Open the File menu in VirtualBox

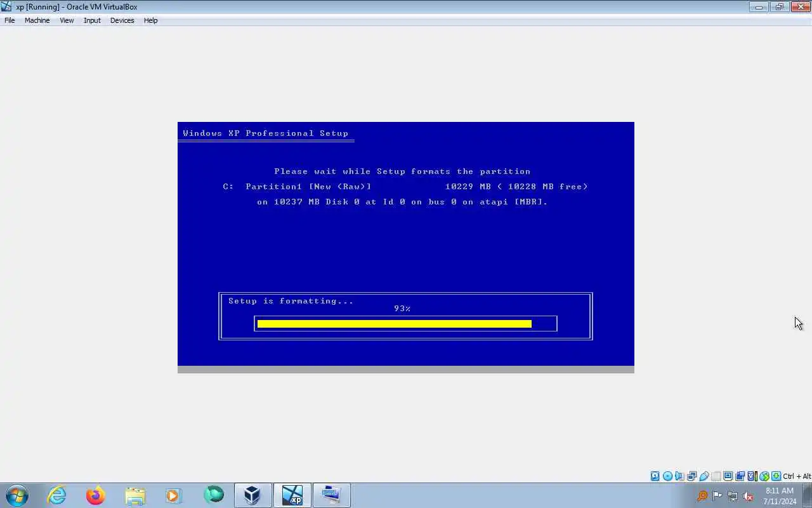[x=10, y=20]
